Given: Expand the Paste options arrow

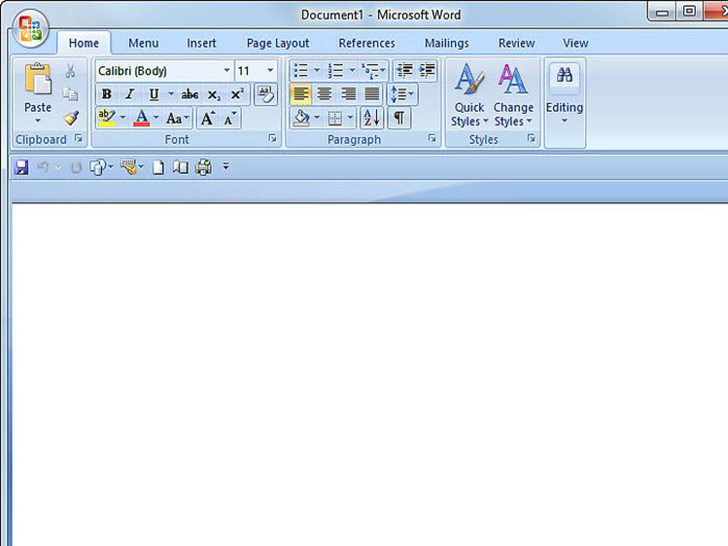Looking at the screenshot, I should (38, 121).
